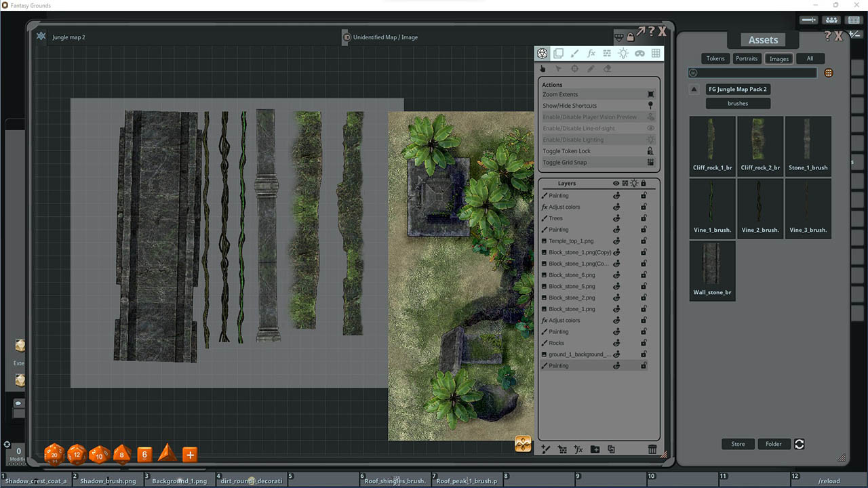
Task: Open the FX effects tools
Action: coord(591,53)
